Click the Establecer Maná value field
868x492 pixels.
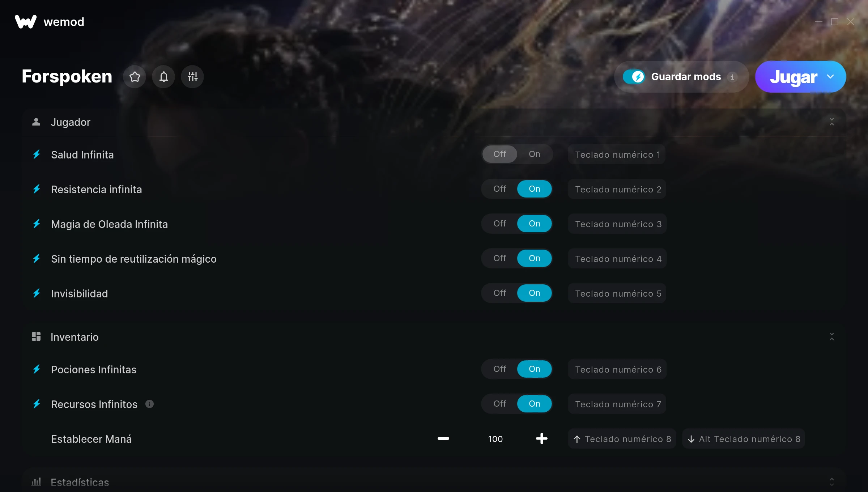pyautogui.click(x=495, y=439)
